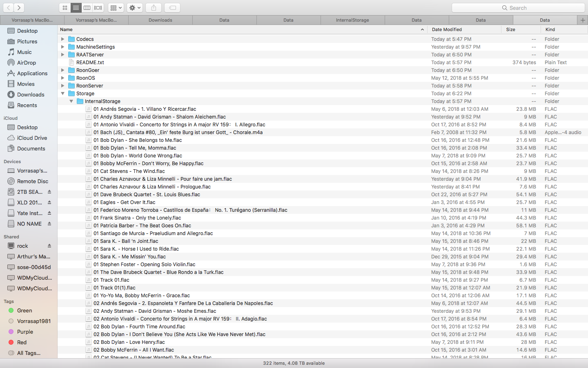
Task: Show All Tags in sidebar
Action: [28, 353]
